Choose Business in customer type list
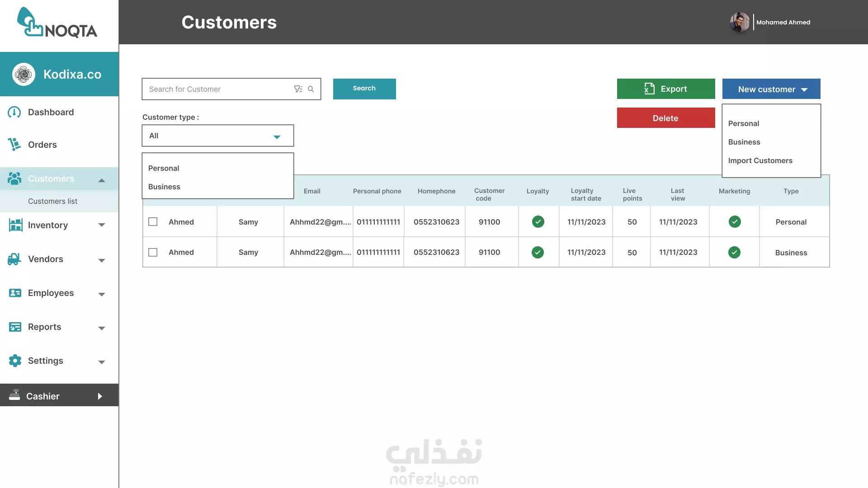The height and width of the screenshot is (488, 868). tap(164, 187)
